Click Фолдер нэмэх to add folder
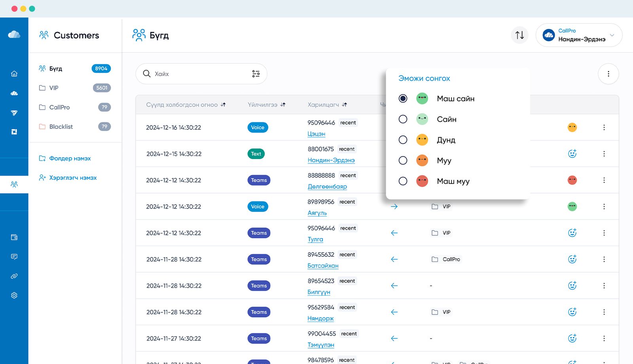This screenshot has height=364, width=633. [x=70, y=158]
